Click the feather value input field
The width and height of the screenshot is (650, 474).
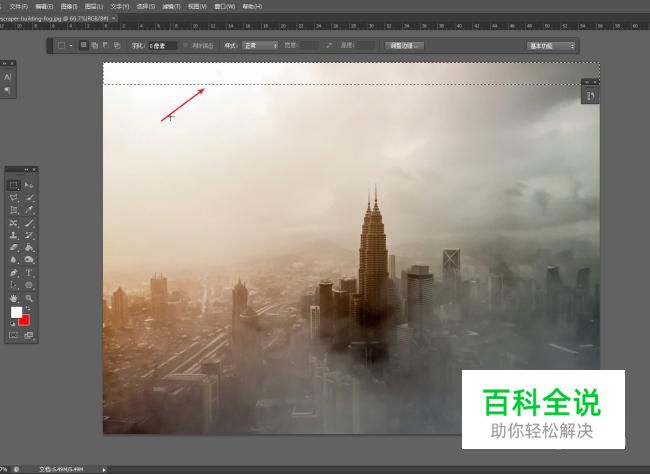163,46
